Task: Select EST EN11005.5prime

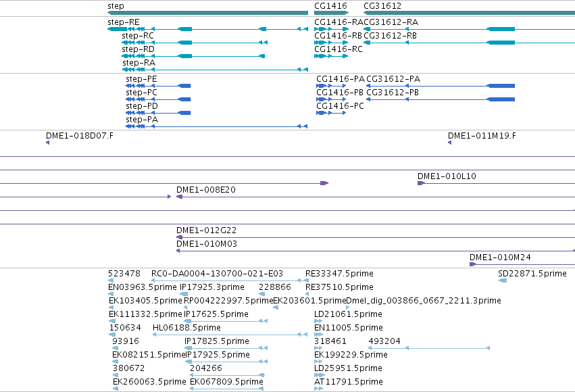Action: (x=349, y=328)
